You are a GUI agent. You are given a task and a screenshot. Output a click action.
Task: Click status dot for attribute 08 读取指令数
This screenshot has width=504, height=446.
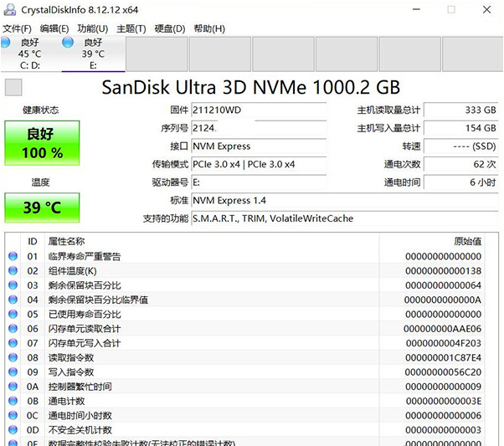(13, 357)
